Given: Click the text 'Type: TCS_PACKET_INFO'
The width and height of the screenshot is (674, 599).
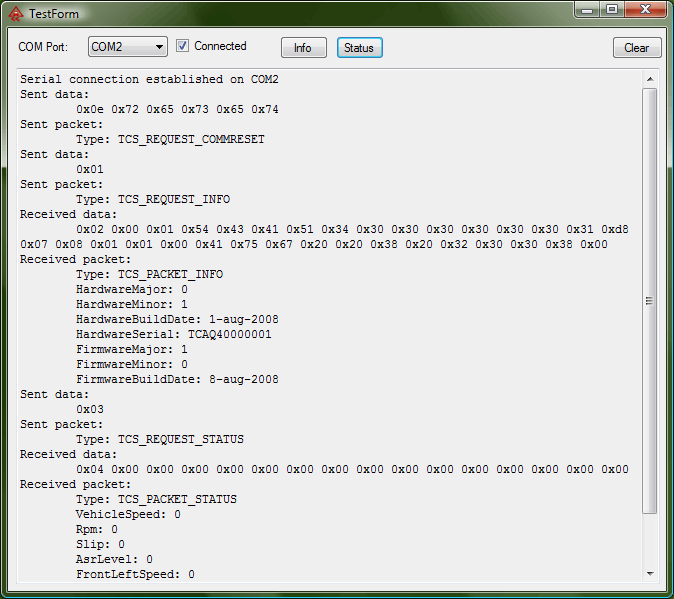Looking at the screenshot, I should click(150, 275).
